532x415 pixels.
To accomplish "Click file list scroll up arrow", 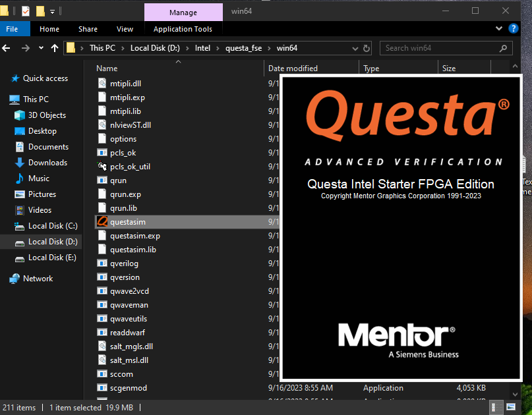I will click(x=515, y=67).
